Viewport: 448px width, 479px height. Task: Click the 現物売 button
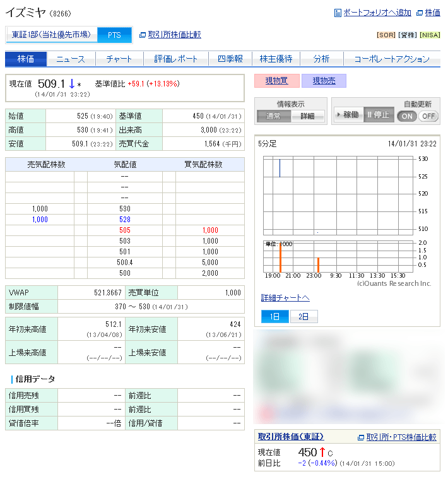(324, 81)
